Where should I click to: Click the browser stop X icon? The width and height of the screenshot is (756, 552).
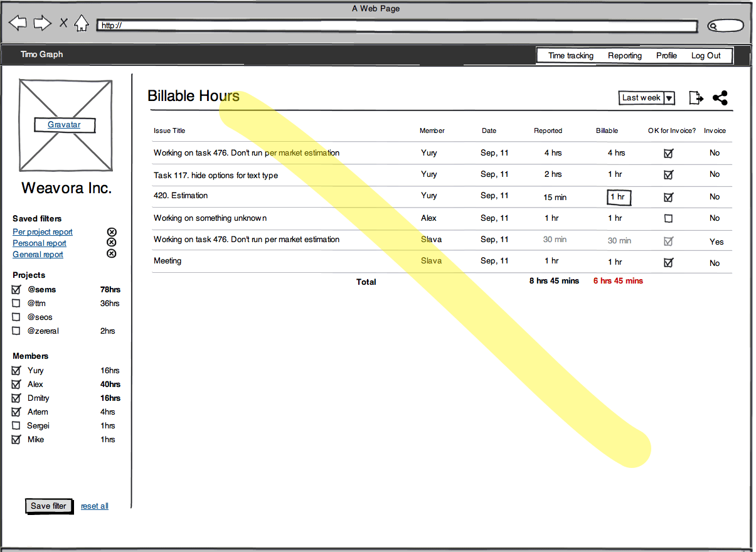pos(63,24)
